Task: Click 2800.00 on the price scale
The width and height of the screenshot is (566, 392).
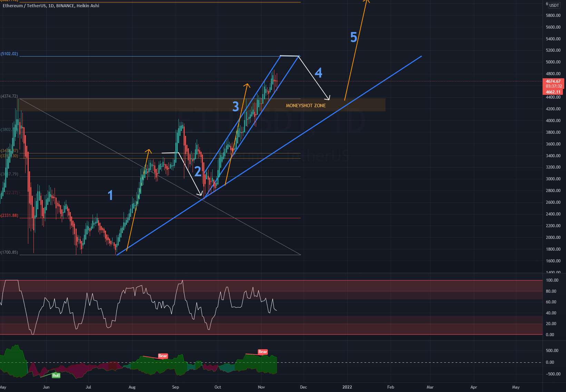Action: (x=553, y=191)
